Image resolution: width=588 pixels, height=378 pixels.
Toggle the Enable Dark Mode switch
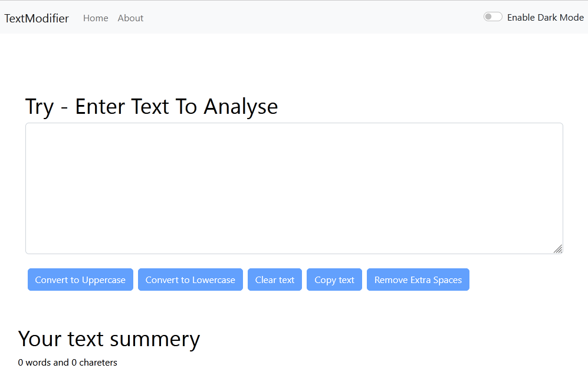tap(492, 17)
